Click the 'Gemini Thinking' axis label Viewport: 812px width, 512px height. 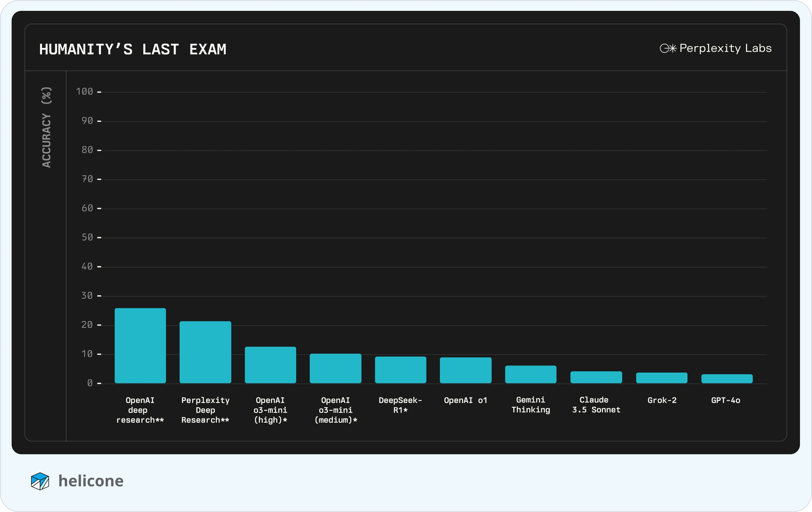coord(531,405)
